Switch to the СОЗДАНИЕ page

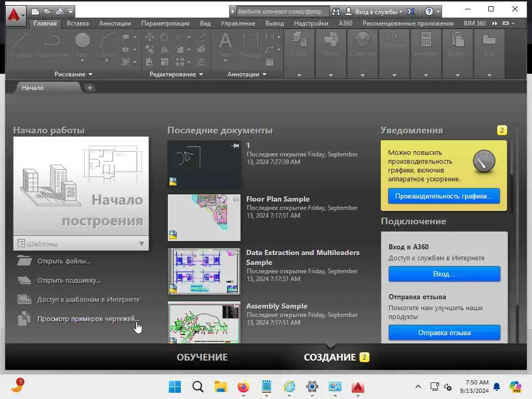pyautogui.click(x=330, y=357)
